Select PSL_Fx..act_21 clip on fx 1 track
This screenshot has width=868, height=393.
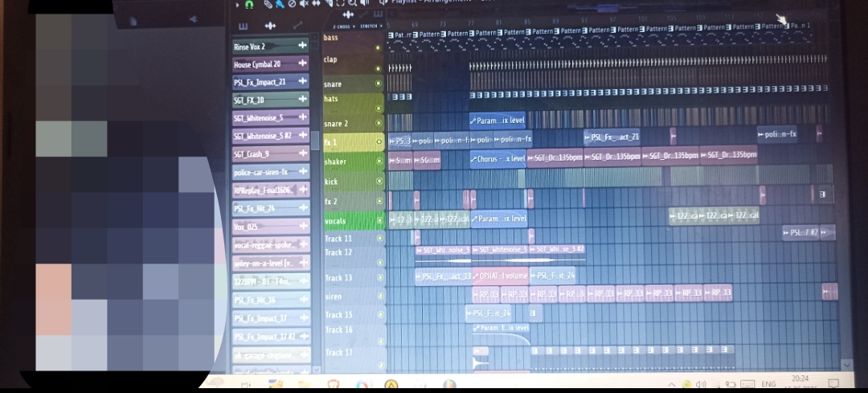click(x=612, y=137)
